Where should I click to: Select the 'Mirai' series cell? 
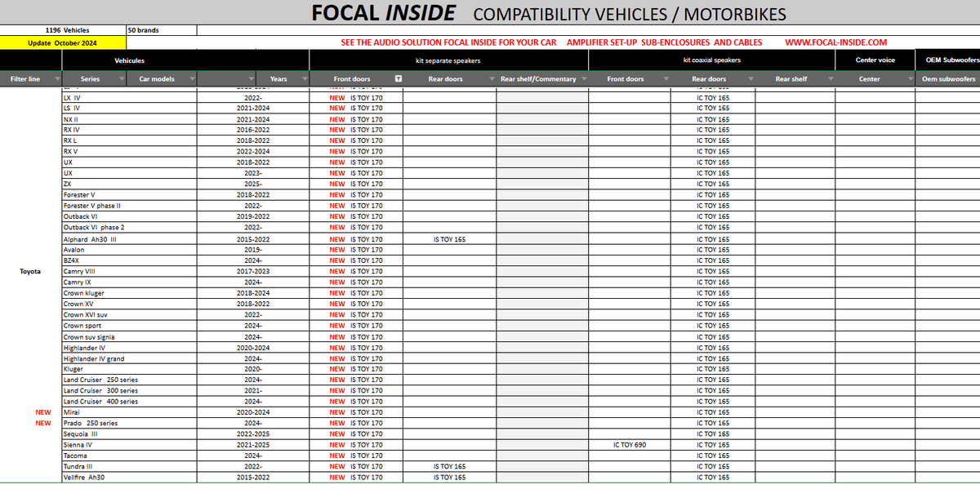130,412
